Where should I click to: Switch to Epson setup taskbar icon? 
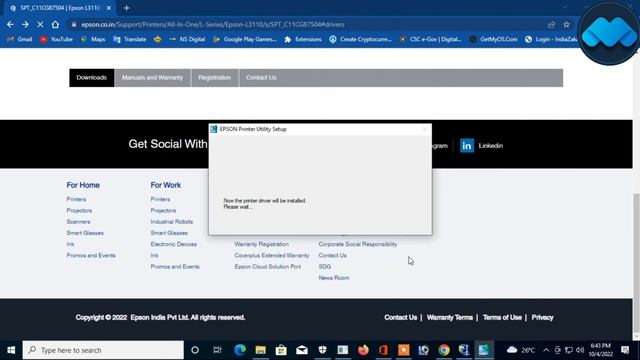pos(484,350)
